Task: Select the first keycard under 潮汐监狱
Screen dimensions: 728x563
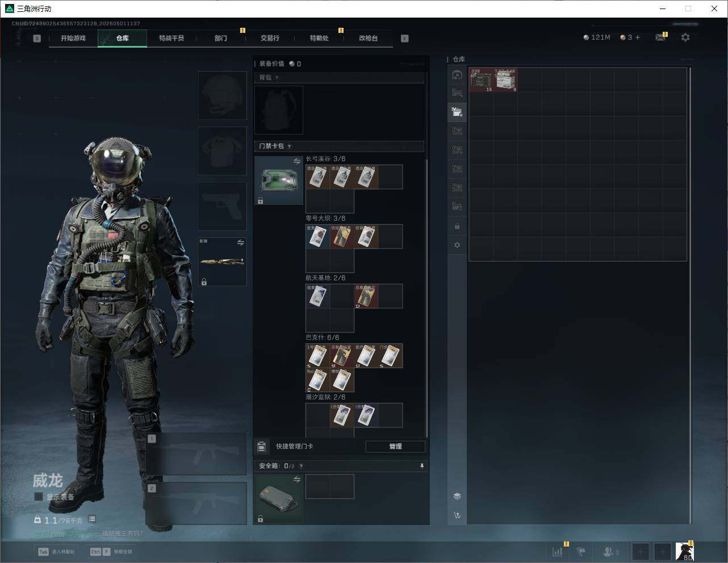Action: pyautogui.click(x=342, y=415)
